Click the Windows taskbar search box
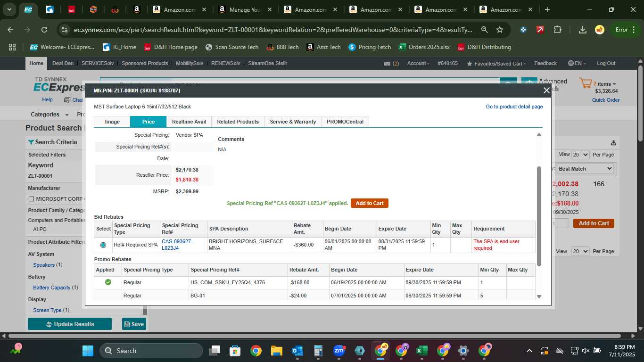644x362 pixels. pyautogui.click(x=151, y=351)
